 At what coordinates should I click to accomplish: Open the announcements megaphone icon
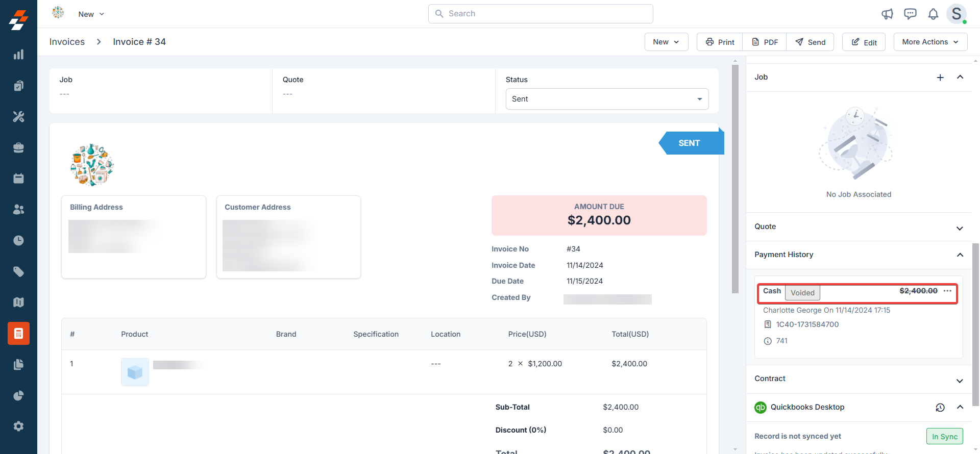(887, 14)
